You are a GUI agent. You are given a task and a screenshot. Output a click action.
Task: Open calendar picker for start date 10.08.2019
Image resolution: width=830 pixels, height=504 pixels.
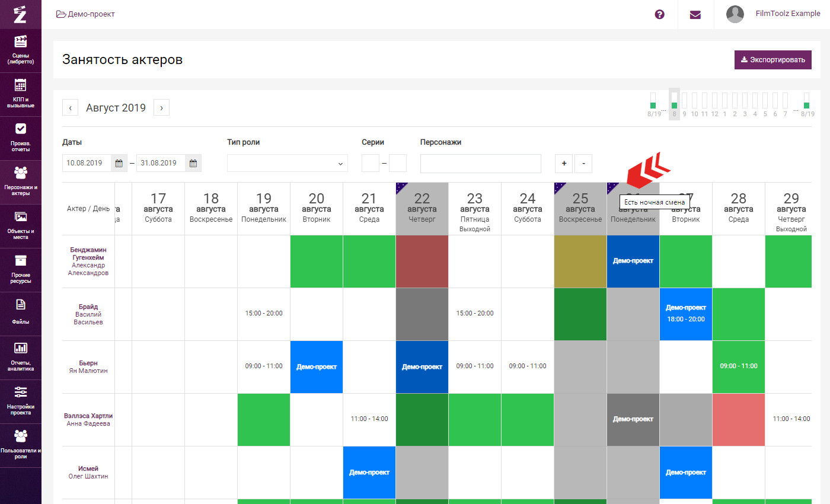[x=119, y=163]
